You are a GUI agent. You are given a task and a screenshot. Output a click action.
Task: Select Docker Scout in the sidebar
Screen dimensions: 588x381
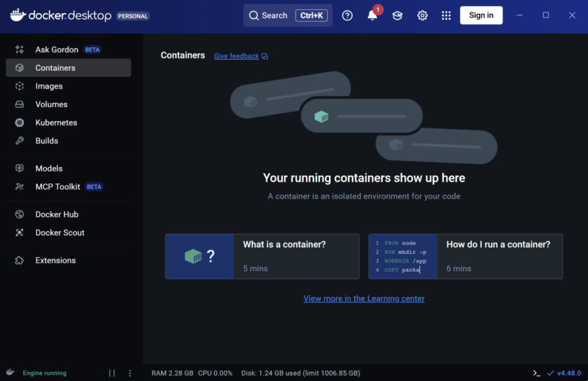(60, 233)
